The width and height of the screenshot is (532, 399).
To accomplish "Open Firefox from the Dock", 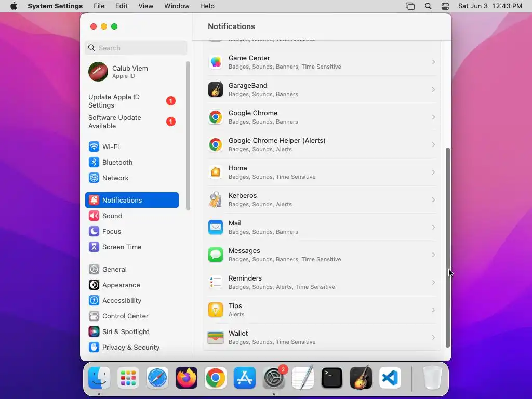I will pyautogui.click(x=187, y=378).
